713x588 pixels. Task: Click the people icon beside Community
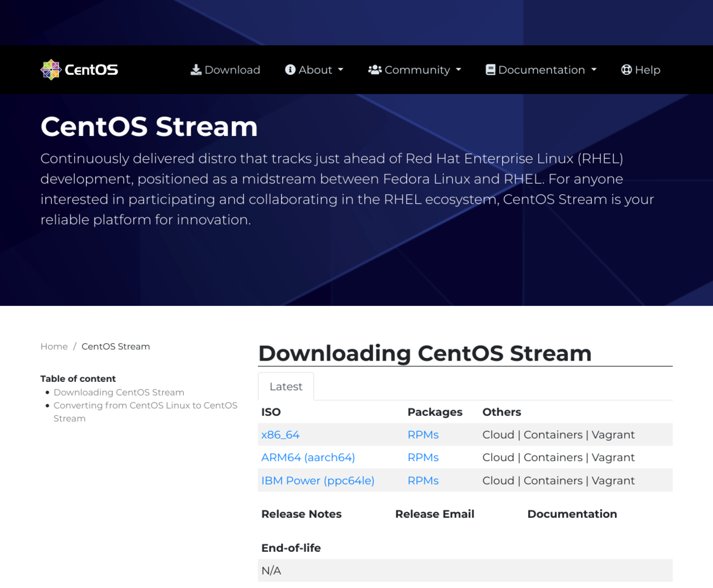click(375, 69)
